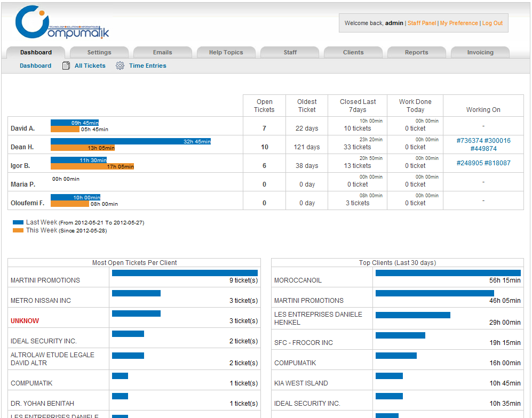Click Igor B.'s 13 tickets closed value
The height and width of the screenshot is (418, 532).
pyautogui.click(x=358, y=166)
